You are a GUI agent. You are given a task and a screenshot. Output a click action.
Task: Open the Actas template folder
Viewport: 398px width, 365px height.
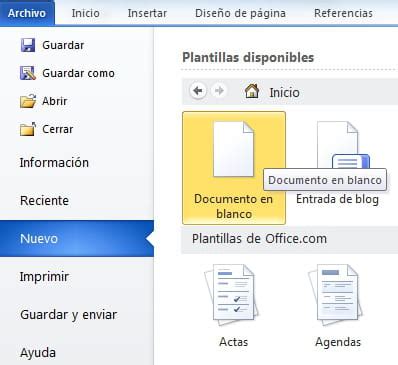[231, 296]
